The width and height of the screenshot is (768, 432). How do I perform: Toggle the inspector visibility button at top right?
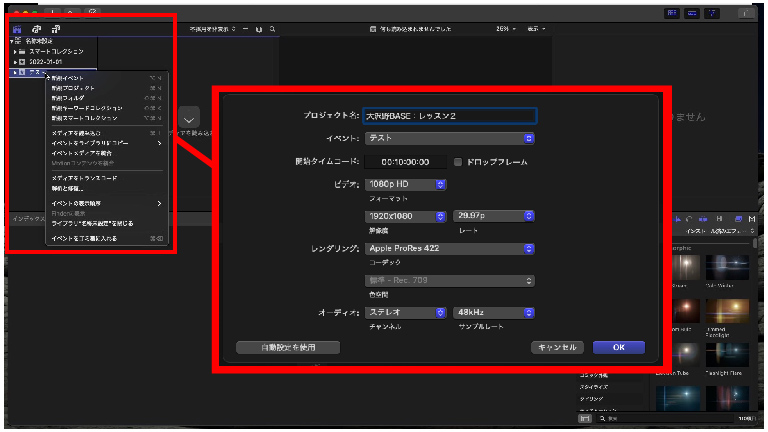coord(712,13)
